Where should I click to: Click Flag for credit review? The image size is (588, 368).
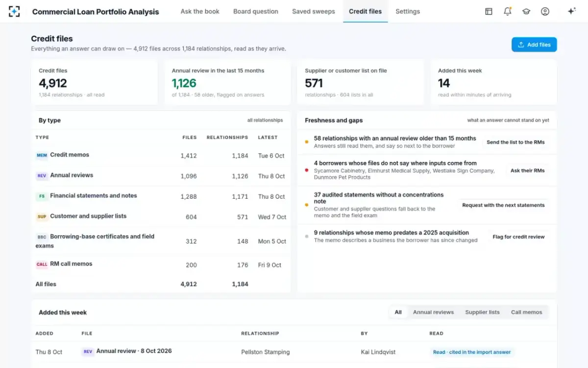[518, 237]
